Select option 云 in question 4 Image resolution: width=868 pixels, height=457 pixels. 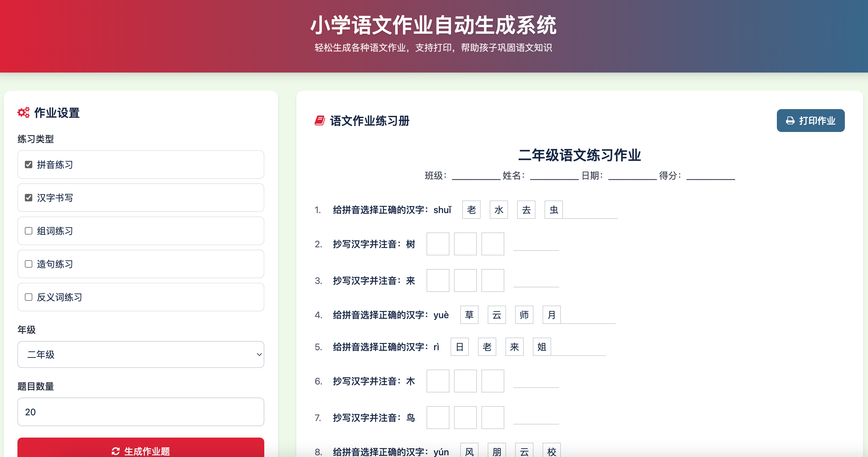tap(497, 315)
